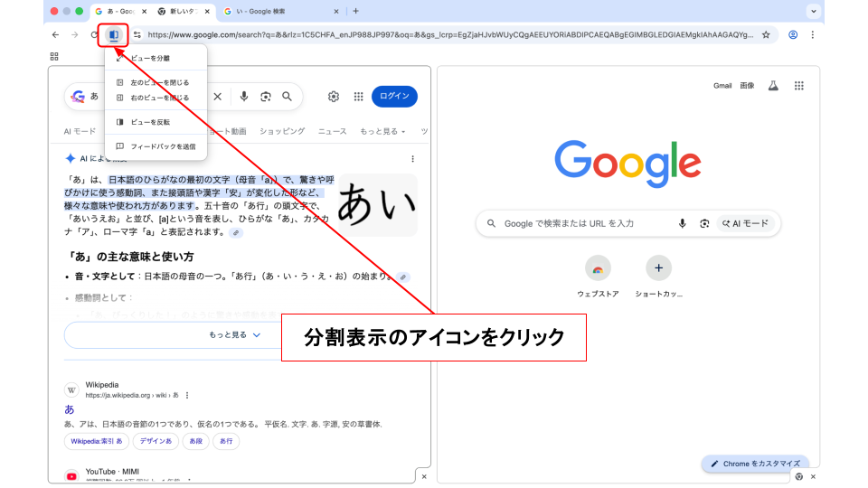Image resolution: width=868 pixels, height=488 pixels.
Task: Select 左のビューを閉じる menu item
Action: [159, 82]
